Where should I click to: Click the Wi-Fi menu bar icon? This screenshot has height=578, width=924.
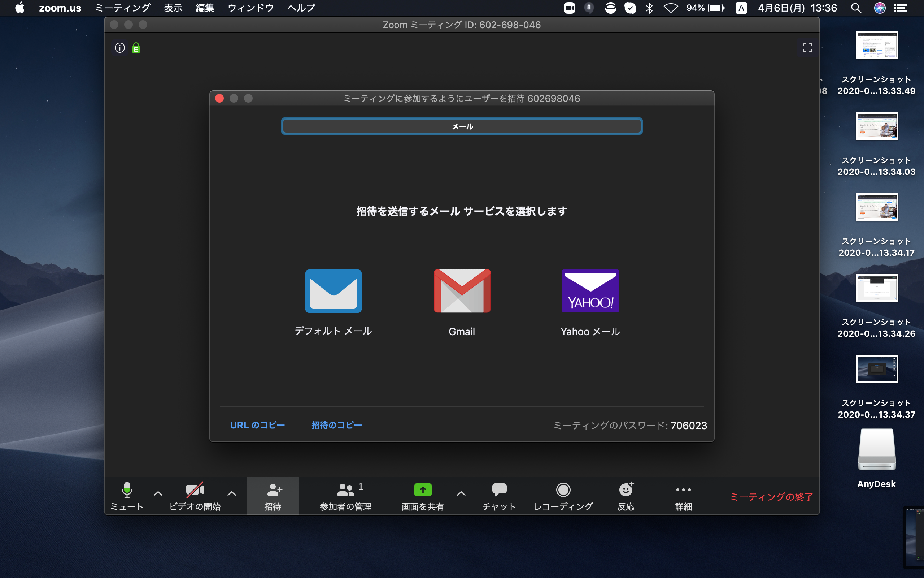pyautogui.click(x=671, y=8)
